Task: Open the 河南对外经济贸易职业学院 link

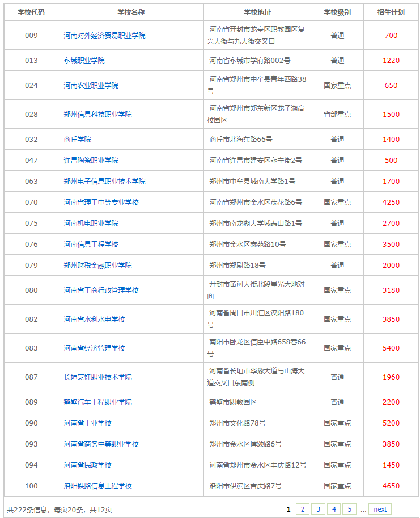Action: pyautogui.click(x=104, y=35)
